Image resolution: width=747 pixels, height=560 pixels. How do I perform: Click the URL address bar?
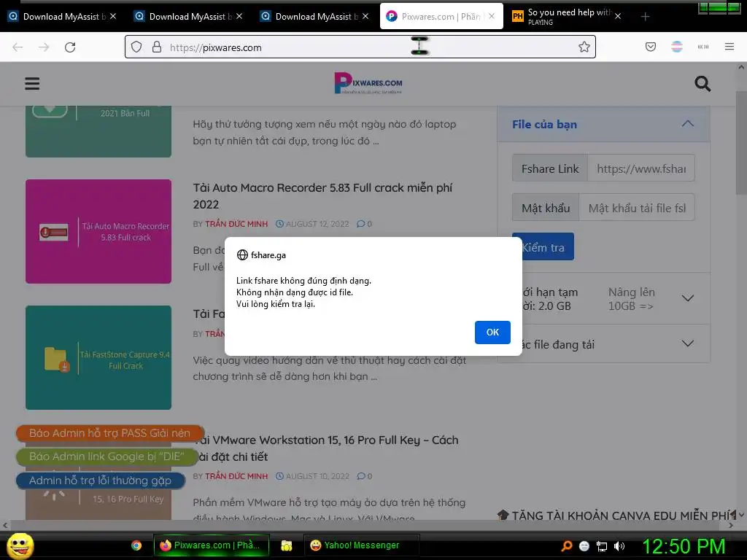pyautogui.click(x=360, y=47)
